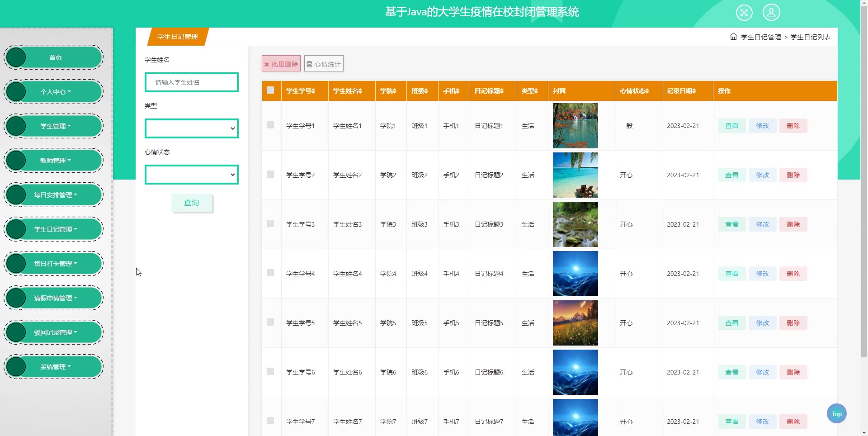
Task: Expand 每日打卡管理 in the sidebar
Action: tap(55, 264)
